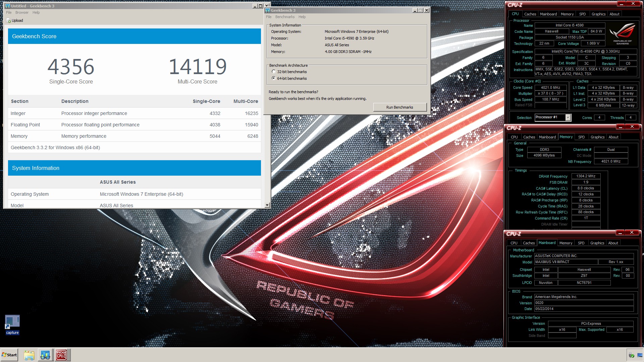Click the Core Speed 4021.0 MHz value

(x=550, y=87)
